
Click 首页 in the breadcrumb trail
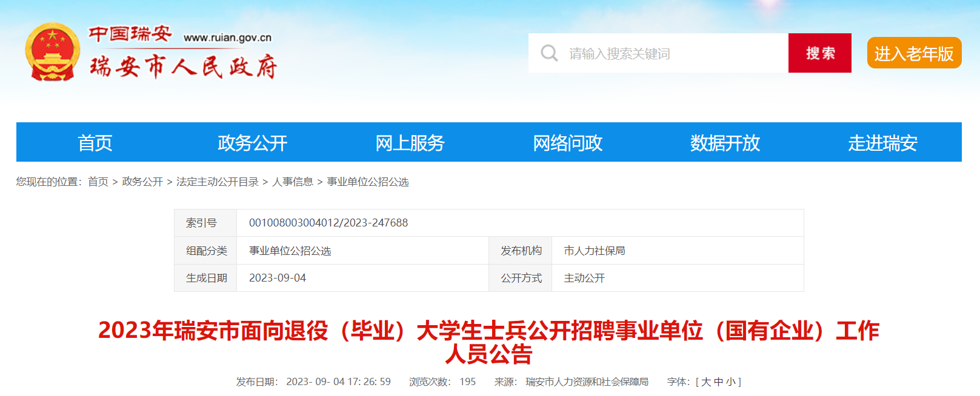[x=98, y=182]
